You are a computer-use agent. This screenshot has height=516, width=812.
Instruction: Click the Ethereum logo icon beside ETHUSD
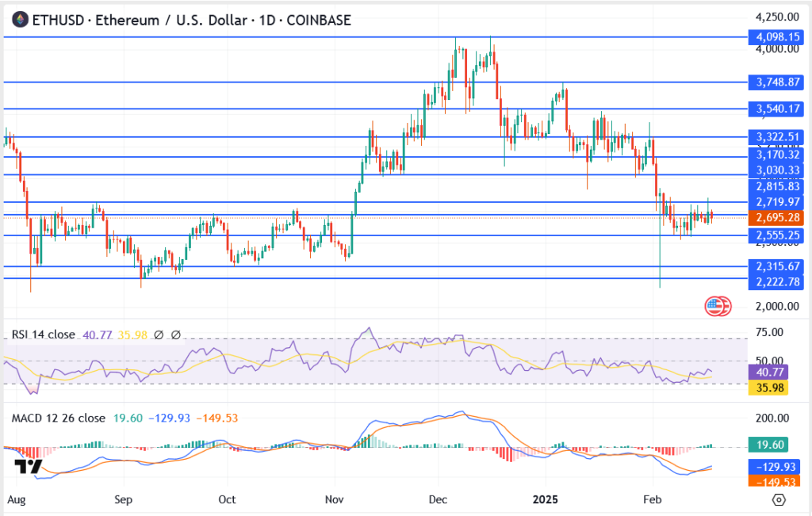click(16, 20)
